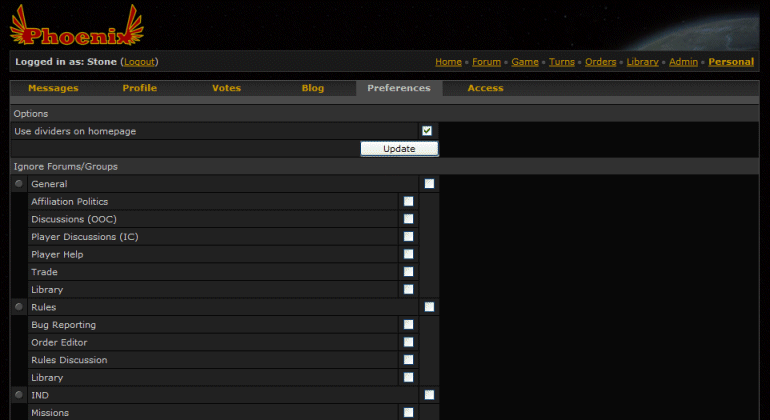Tick the Rules group ignore checkbox

[x=429, y=307]
